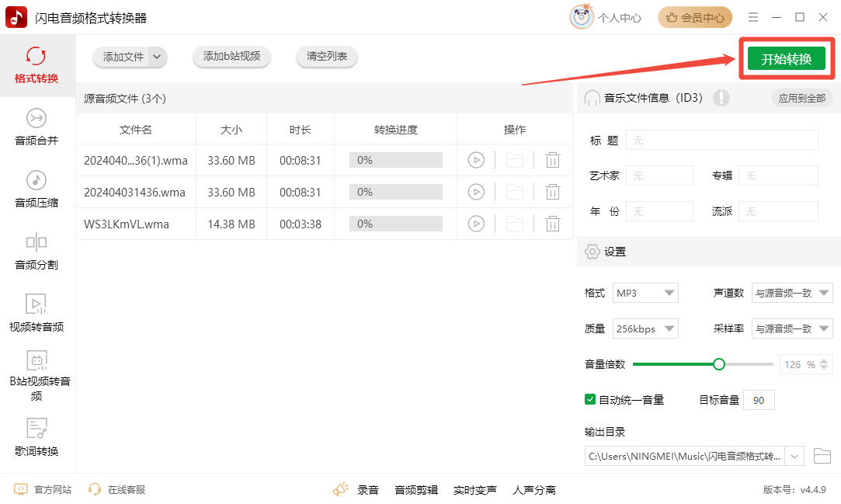Select file name WS3LKmVL.wma
The height and width of the screenshot is (504, 841).
point(127,224)
